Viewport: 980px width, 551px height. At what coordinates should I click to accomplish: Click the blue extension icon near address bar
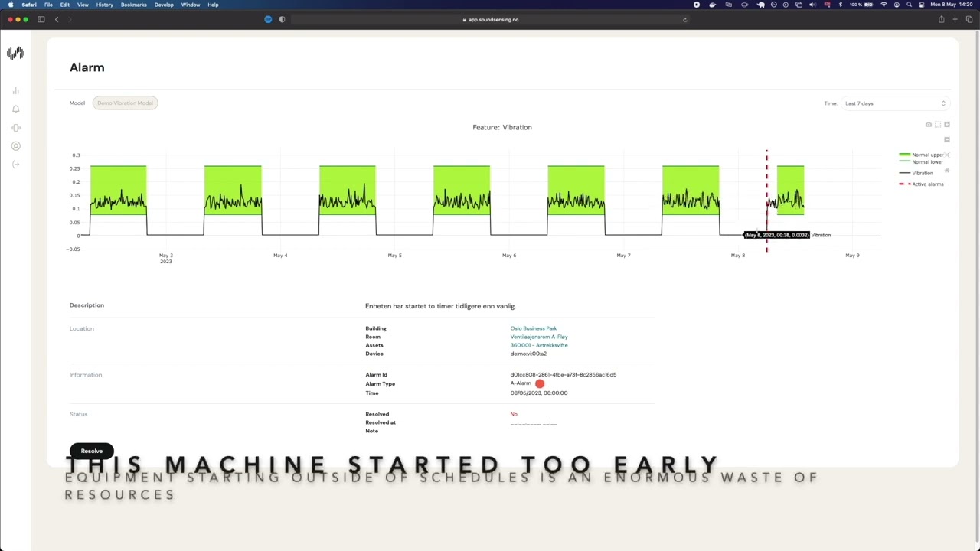point(268,19)
